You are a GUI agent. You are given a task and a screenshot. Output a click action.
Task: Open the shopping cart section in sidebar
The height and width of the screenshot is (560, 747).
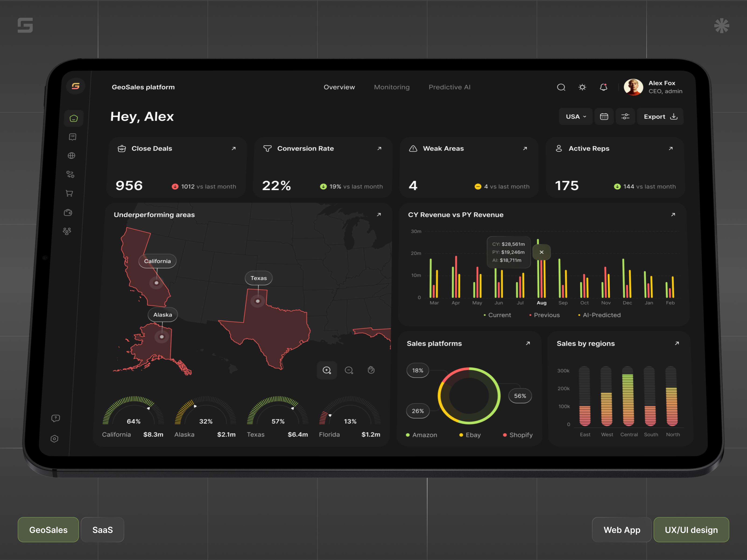coord(69,193)
